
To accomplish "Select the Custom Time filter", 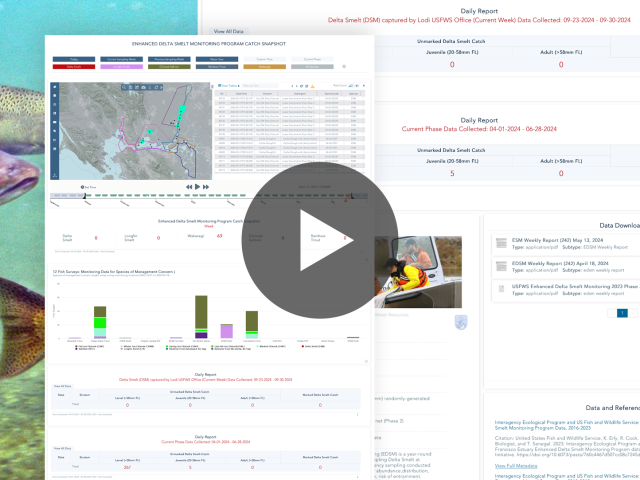I will coord(264,59).
